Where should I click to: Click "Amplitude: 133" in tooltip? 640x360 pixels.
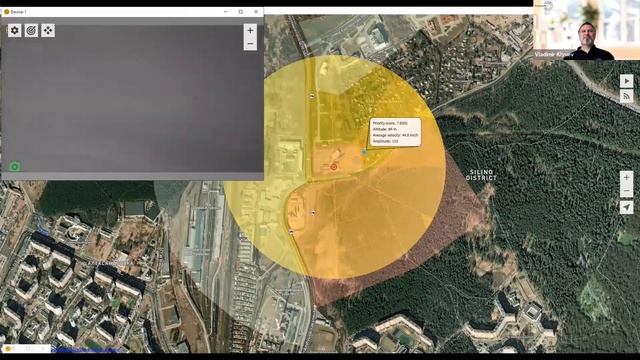(385, 141)
